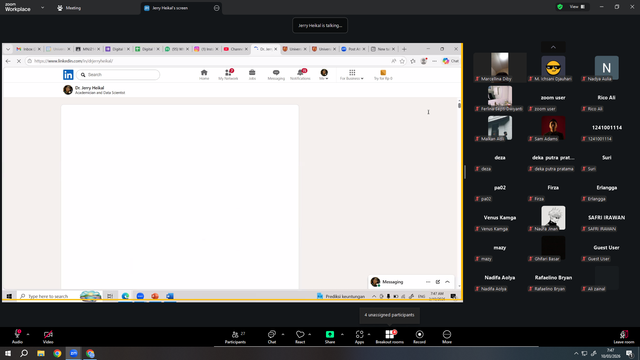Image resolution: width=640 pixels, height=360 pixels.
Task: Click the browser favorites star icon
Action: (402, 61)
